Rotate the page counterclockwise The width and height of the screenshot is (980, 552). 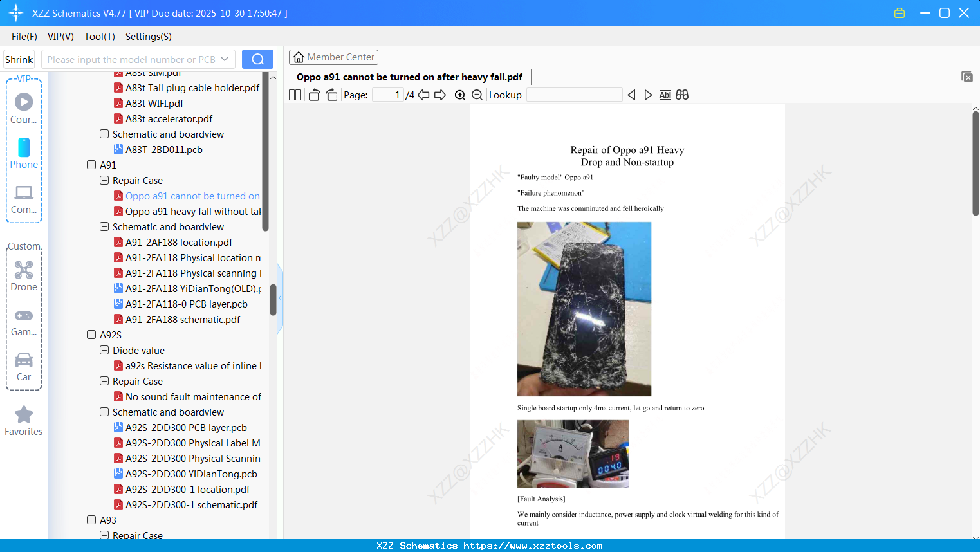point(314,95)
